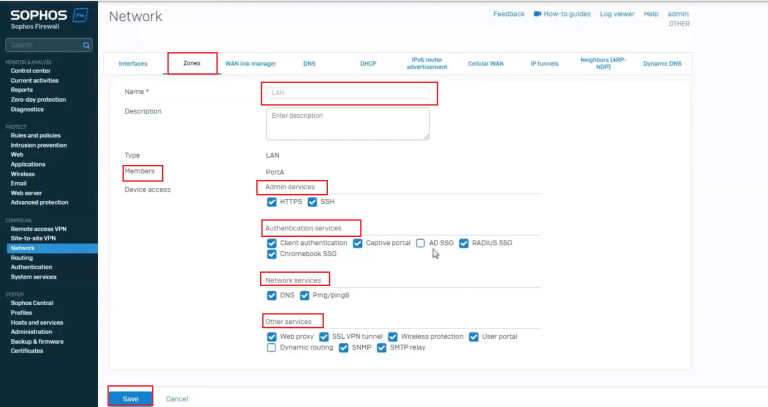
Task: Open the Interfaces tab
Action: [x=133, y=64]
